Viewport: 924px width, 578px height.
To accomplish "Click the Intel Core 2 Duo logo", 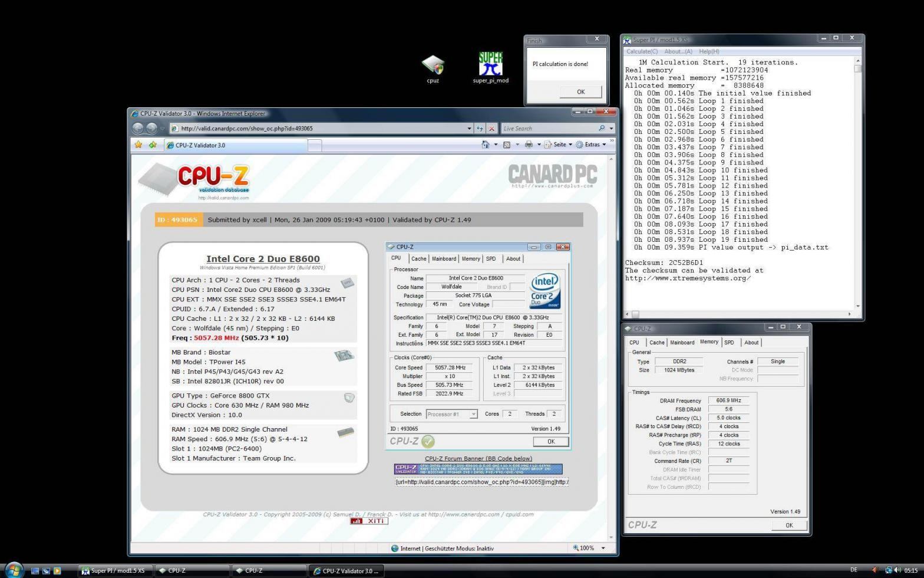I will coord(544,290).
